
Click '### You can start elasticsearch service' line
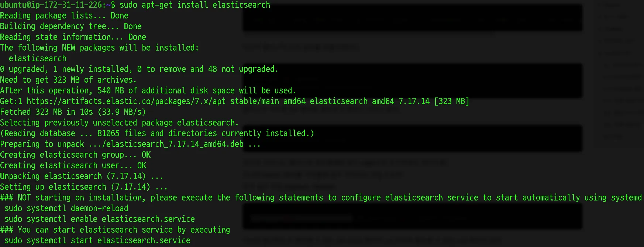(115, 230)
